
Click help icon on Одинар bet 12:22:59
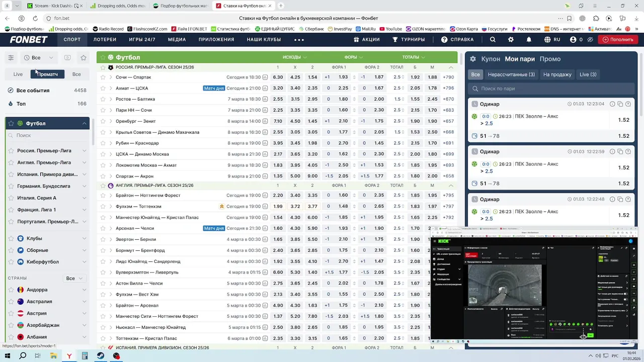[x=627, y=152]
